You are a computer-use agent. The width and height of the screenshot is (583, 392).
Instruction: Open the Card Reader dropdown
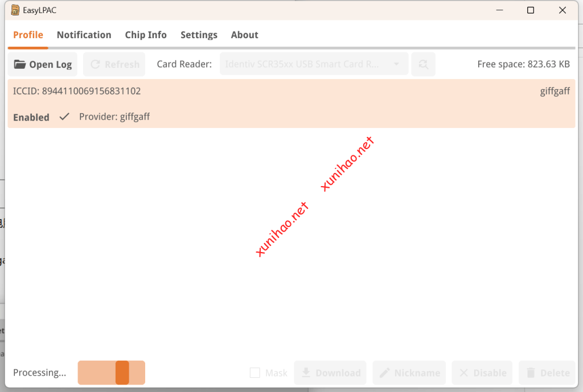click(313, 64)
